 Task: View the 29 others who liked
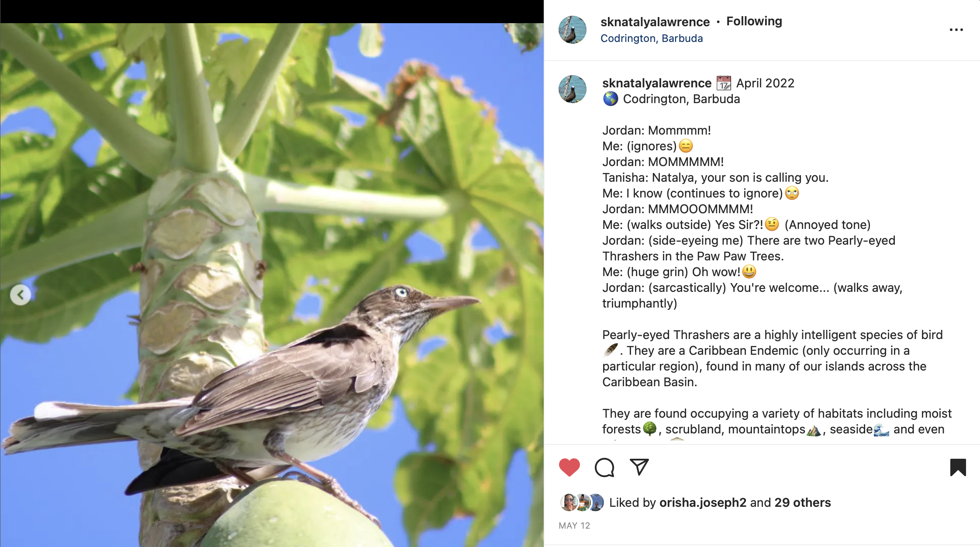[803, 502]
